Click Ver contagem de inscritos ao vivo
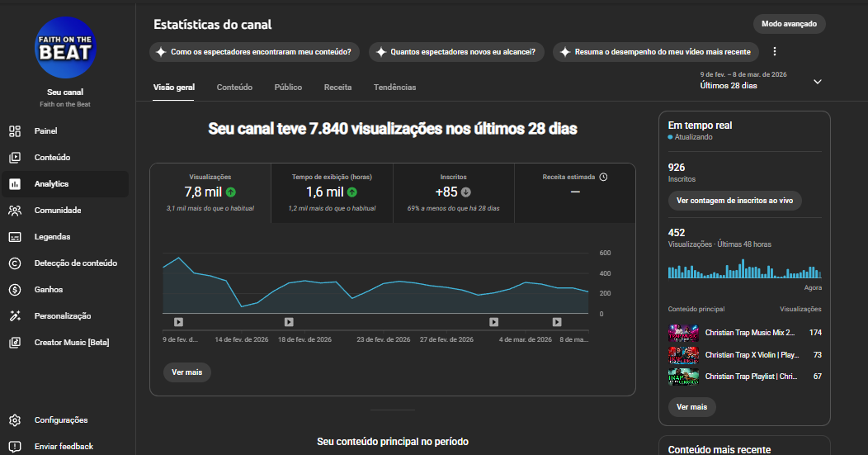 coord(734,201)
